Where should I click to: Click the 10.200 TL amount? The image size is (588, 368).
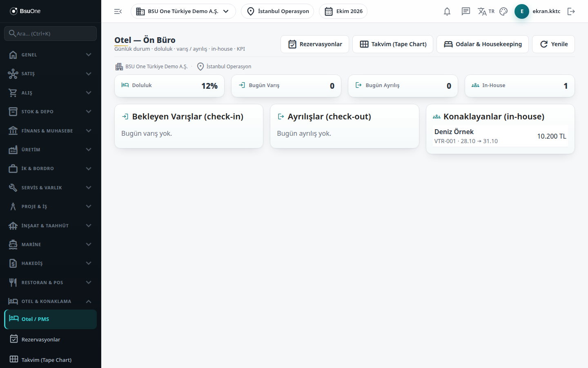coord(552,136)
